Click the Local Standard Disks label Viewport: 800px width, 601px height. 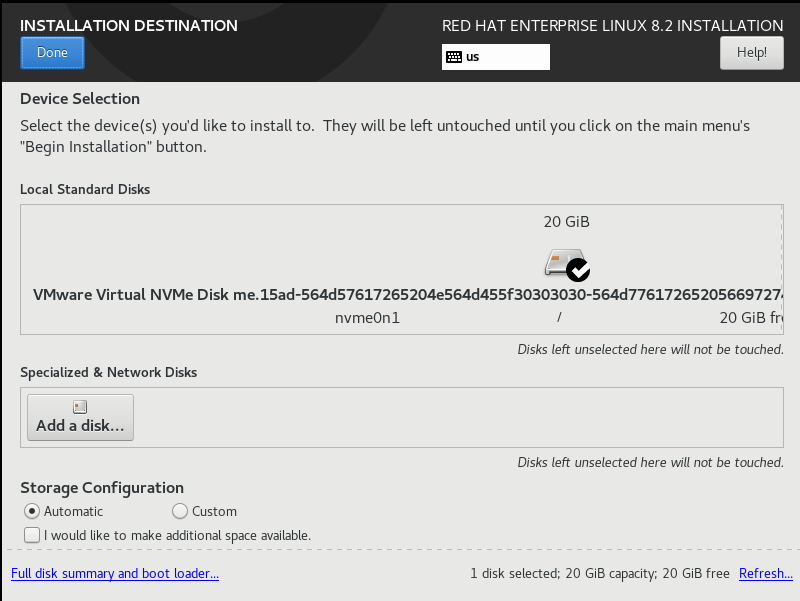(x=85, y=189)
